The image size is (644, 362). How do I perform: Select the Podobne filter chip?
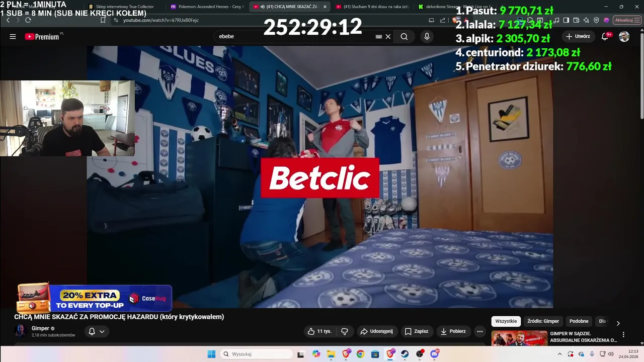click(x=579, y=321)
